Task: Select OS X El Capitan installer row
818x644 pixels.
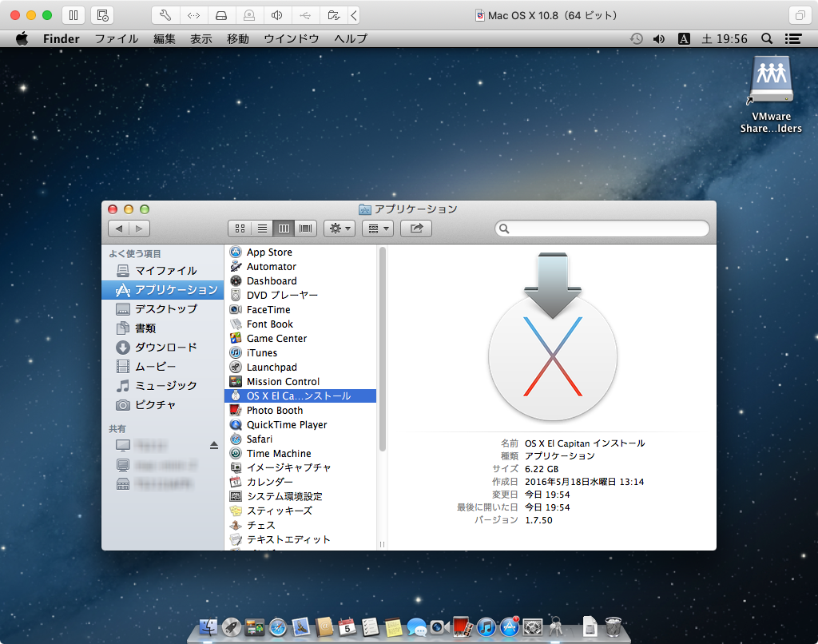Action: coord(300,396)
